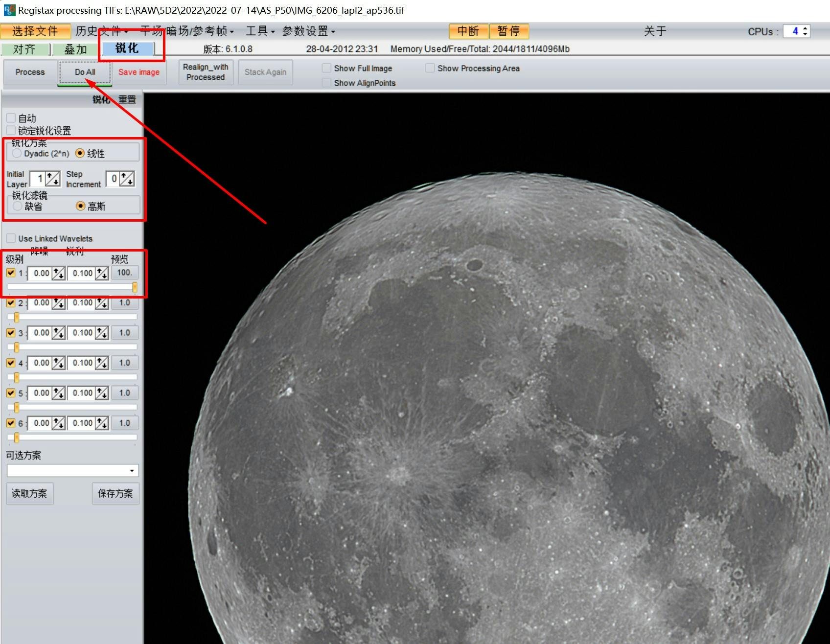Click the 重置 reset wavelet link
Image resolution: width=830 pixels, height=644 pixels.
coord(127,99)
